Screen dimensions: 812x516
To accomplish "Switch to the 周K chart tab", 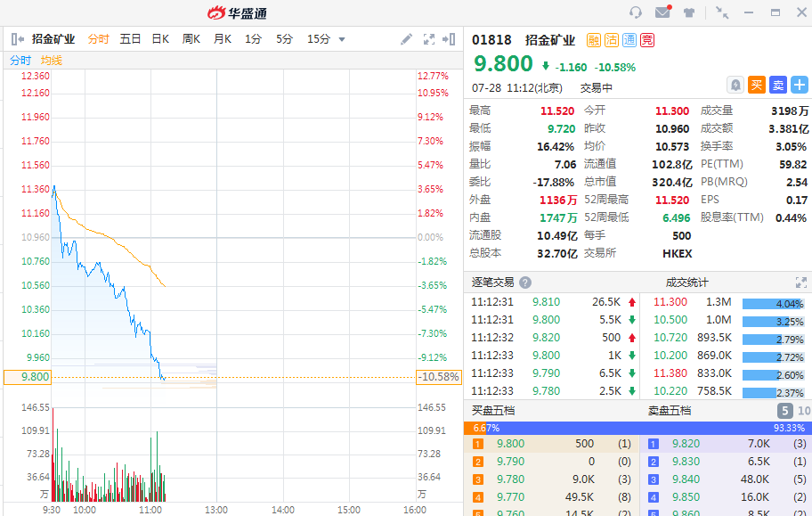I will pos(191,39).
